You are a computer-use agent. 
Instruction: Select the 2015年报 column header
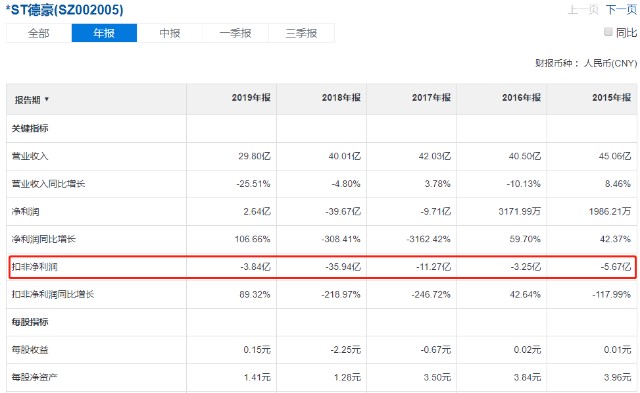(612, 98)
